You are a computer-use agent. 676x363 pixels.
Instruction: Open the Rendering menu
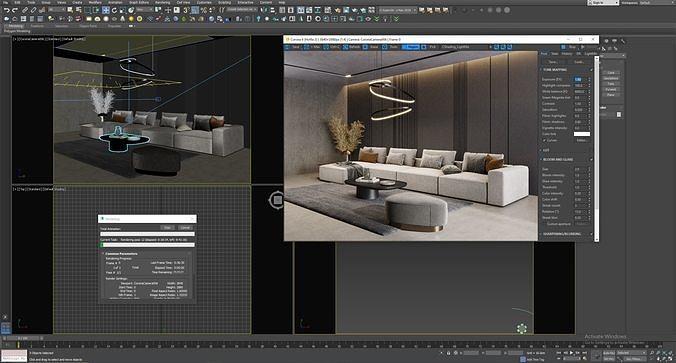click(162, 2)
